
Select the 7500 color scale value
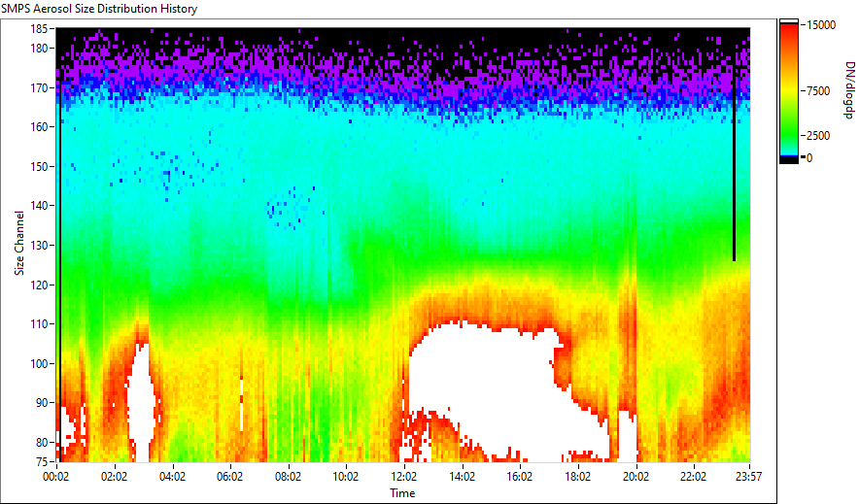point(819,91)
